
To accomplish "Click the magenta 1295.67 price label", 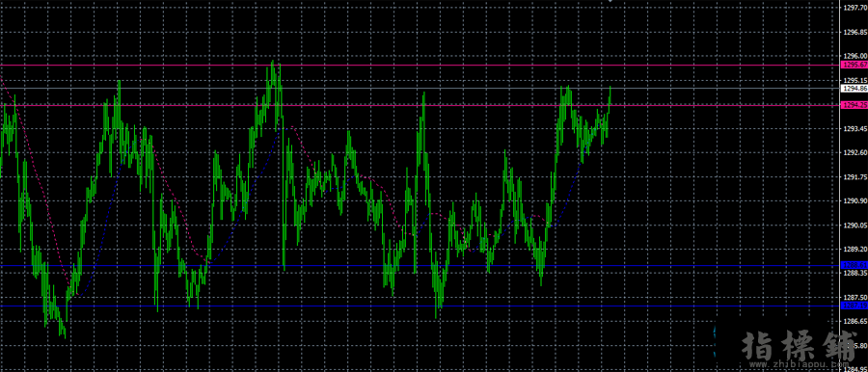I will point(854,65).
